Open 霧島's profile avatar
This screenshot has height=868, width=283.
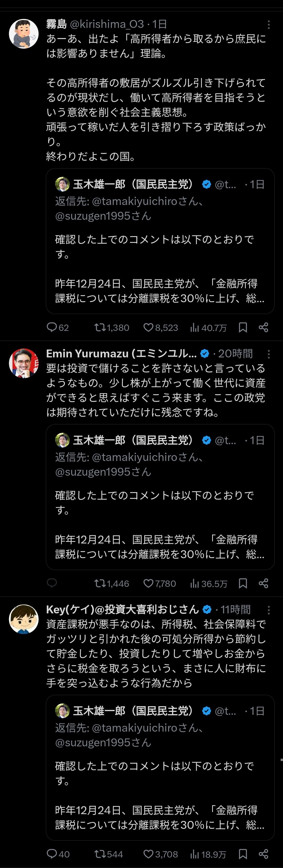click(x=24, y=34)
